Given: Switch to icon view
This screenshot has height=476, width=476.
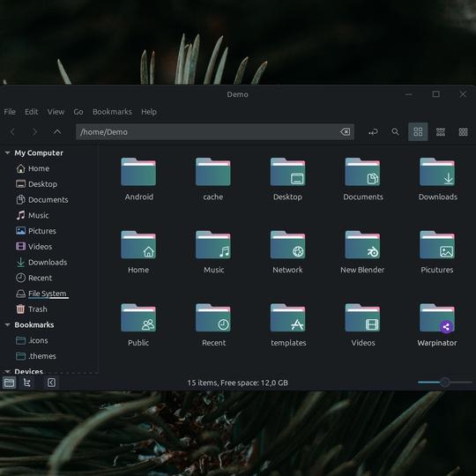Looking at the screenshot, I should (418, 131).
